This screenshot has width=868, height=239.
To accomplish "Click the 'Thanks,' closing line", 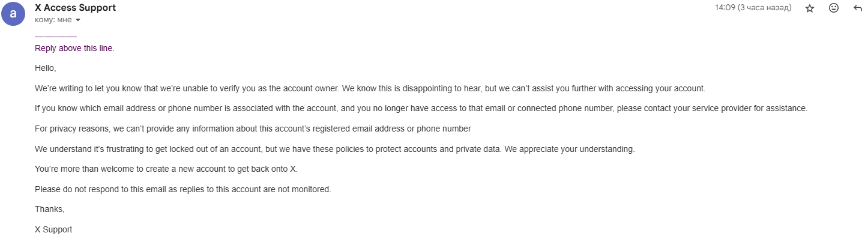I will (x=50, y=209).
